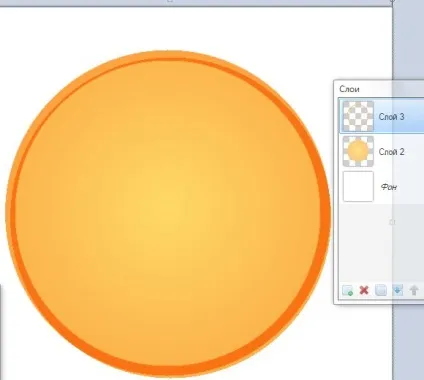This screenshot has width=424, height=380.
Task: Click the Слои panel title
Action: pyautogui.click(x=349, y=89)
